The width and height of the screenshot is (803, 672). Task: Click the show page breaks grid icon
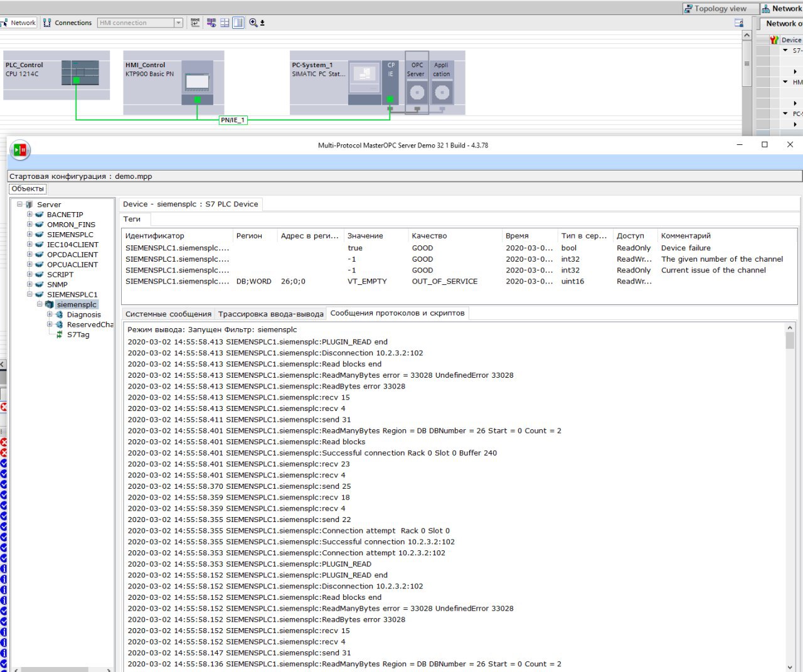pyautogui.click(x=225, y=23)
